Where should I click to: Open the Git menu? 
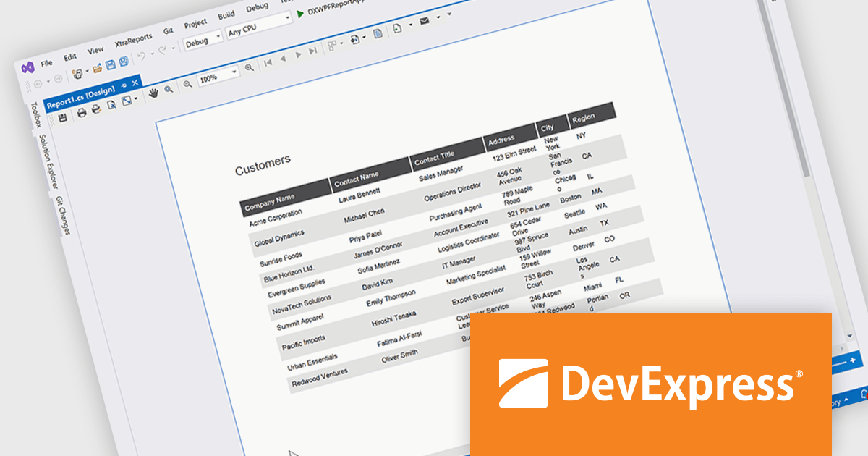point(168,31)
